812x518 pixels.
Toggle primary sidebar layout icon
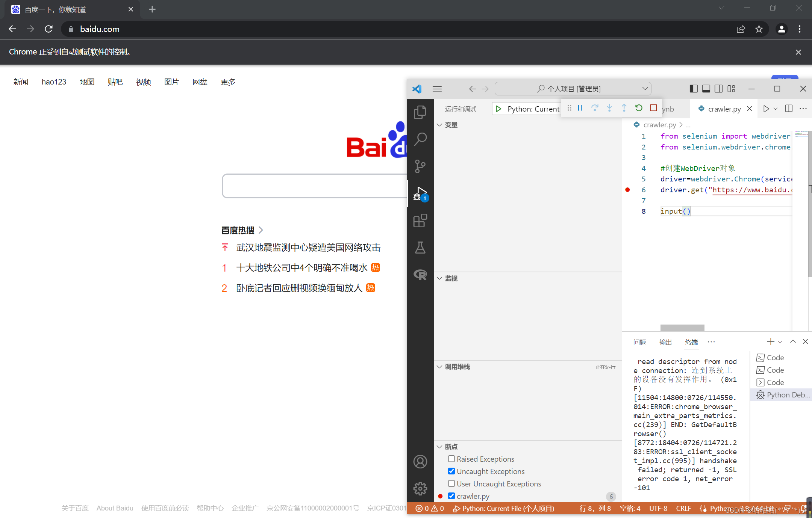(x=694, y=89)
